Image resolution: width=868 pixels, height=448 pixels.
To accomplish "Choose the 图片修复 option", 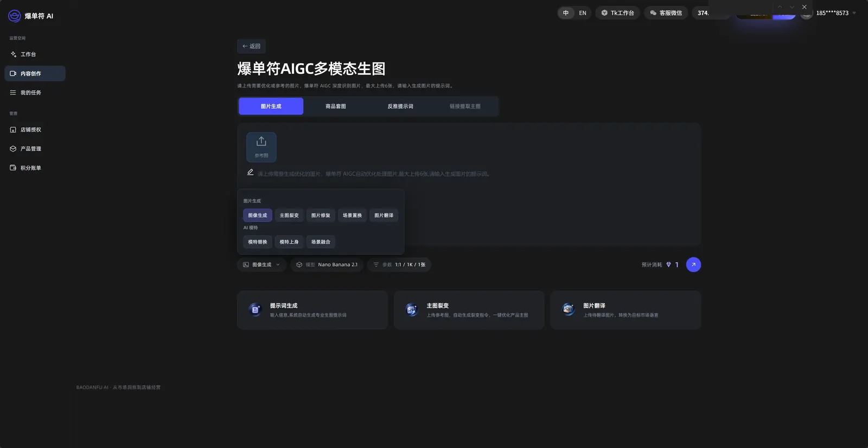I will pos(321,216).
